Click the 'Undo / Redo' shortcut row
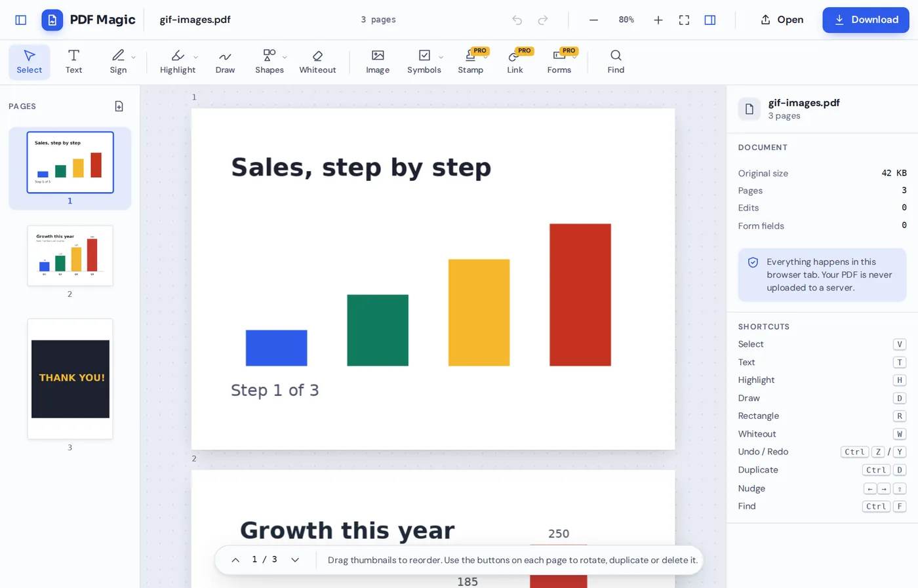Image resolution: width=918 pixels, height=588 pixels. [x=822, y=452]
